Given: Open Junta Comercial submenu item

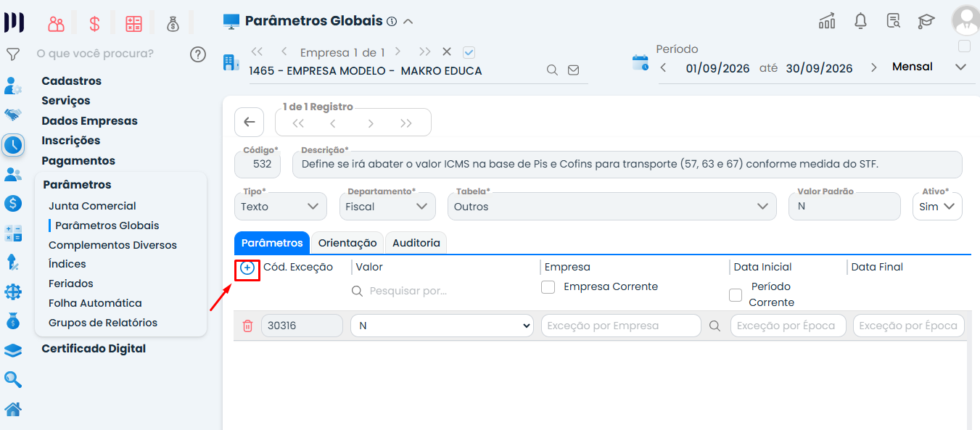Looking at the screenshot, I should (x=92, y=206).
